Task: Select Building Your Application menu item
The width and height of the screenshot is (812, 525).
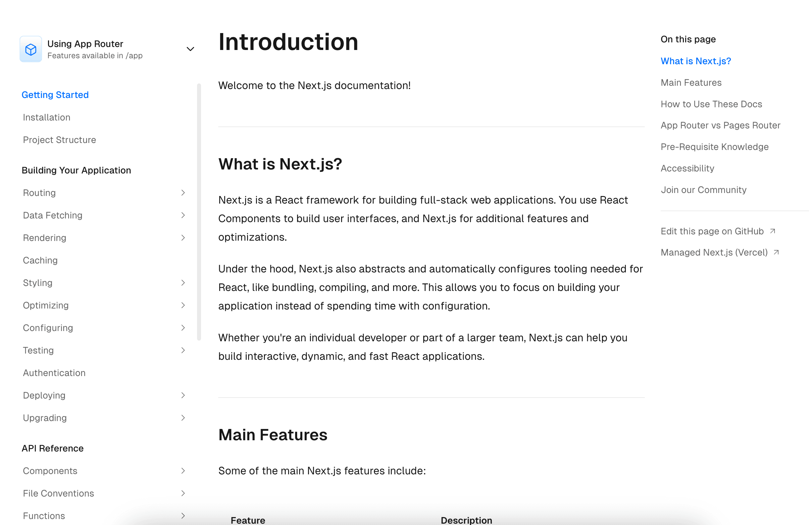Action: coord(76,170)
